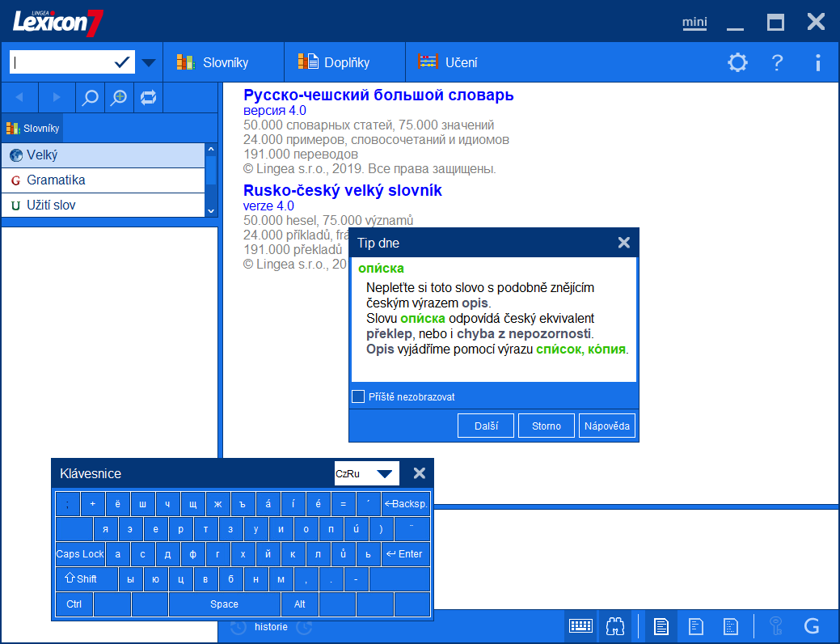Viewport: 840px width, 644px height.
Task: Activate the Google search icon
Action: tap(811, 626)
